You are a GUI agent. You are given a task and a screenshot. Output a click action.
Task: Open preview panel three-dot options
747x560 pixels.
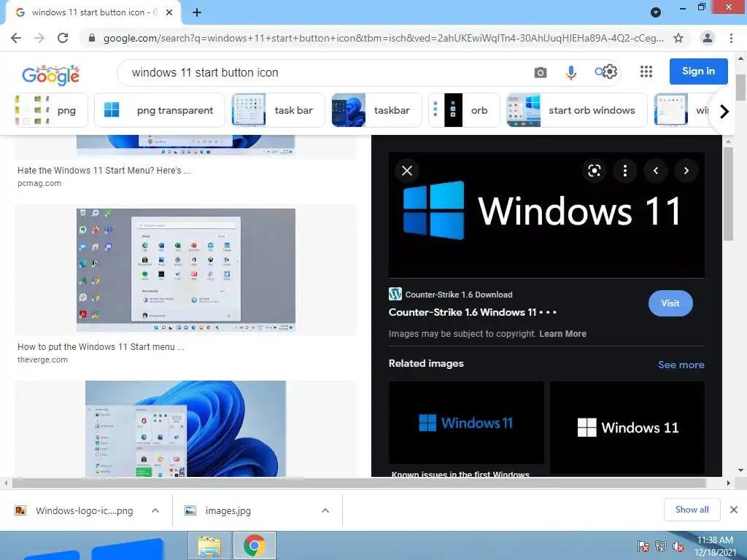pyautogui.click(x=625, y=171)
